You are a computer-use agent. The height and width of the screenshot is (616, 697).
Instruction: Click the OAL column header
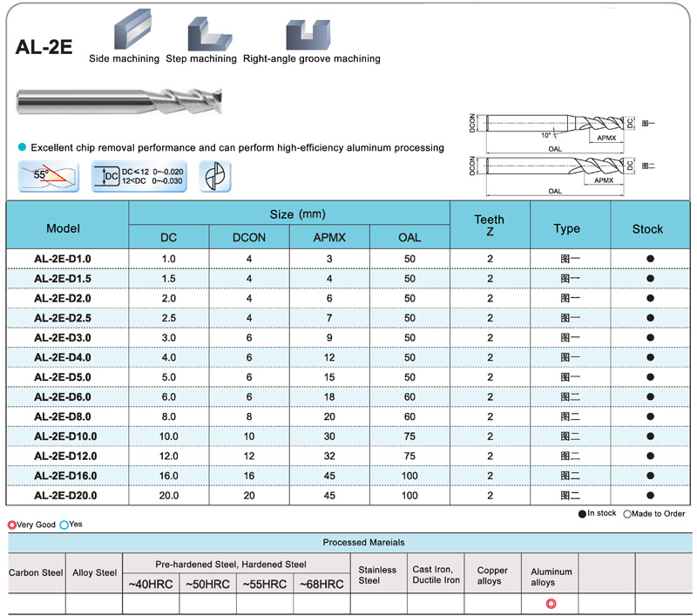(409, 237)
